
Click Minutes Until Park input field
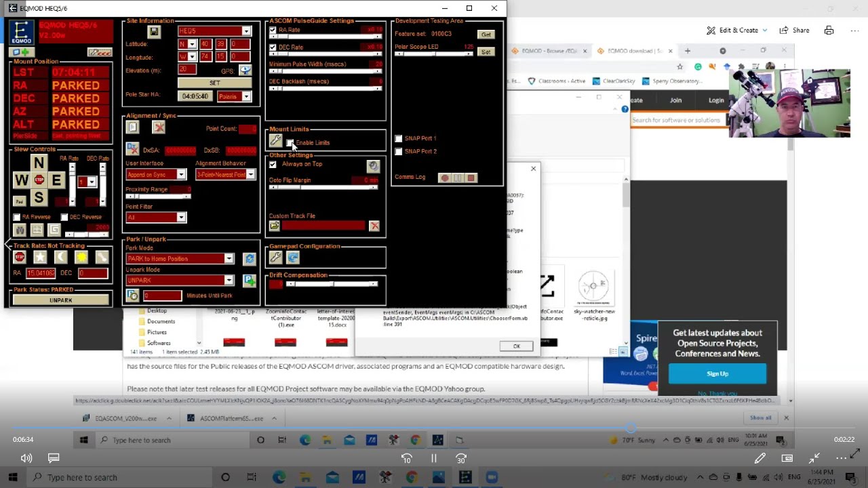click(162, 296)
